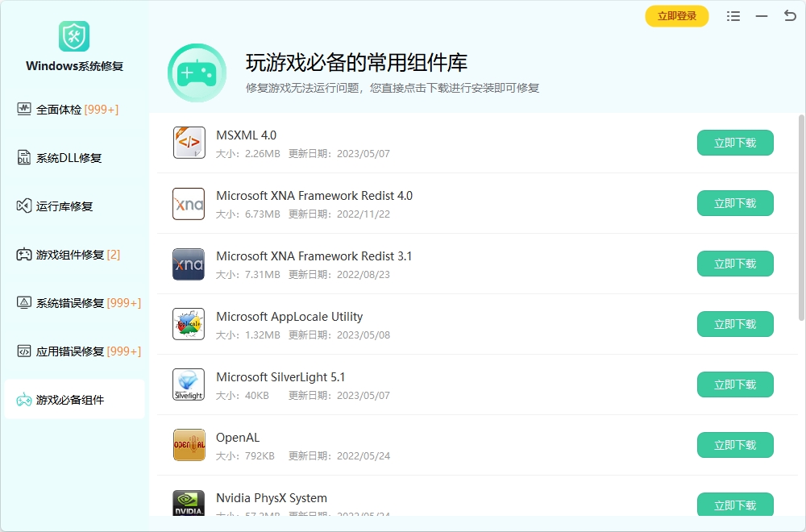
Task: Download MSXML 4.0 with 立即下载
Action: [734, 143]
